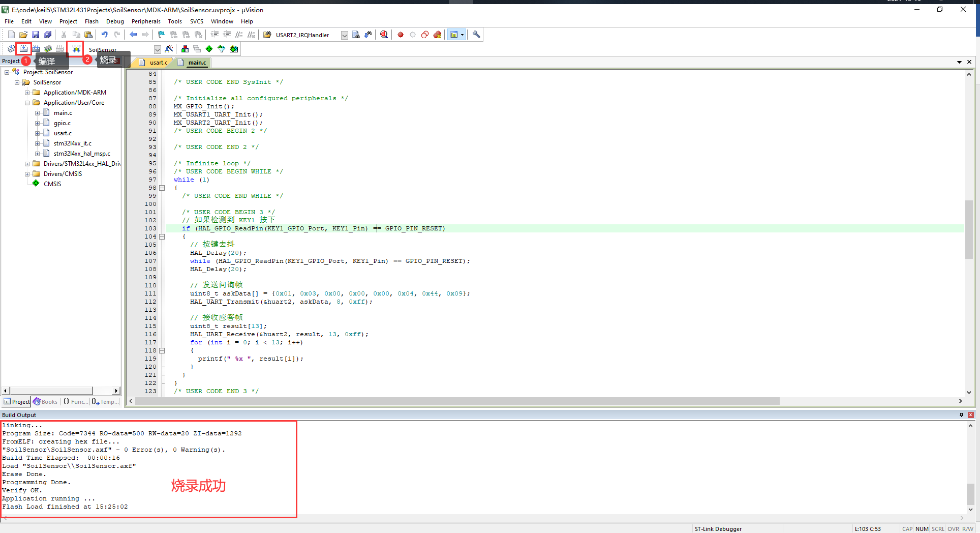Screen dimensions: 980x533
Task: Open the Peripherals menu
Action: pos(145,21)
